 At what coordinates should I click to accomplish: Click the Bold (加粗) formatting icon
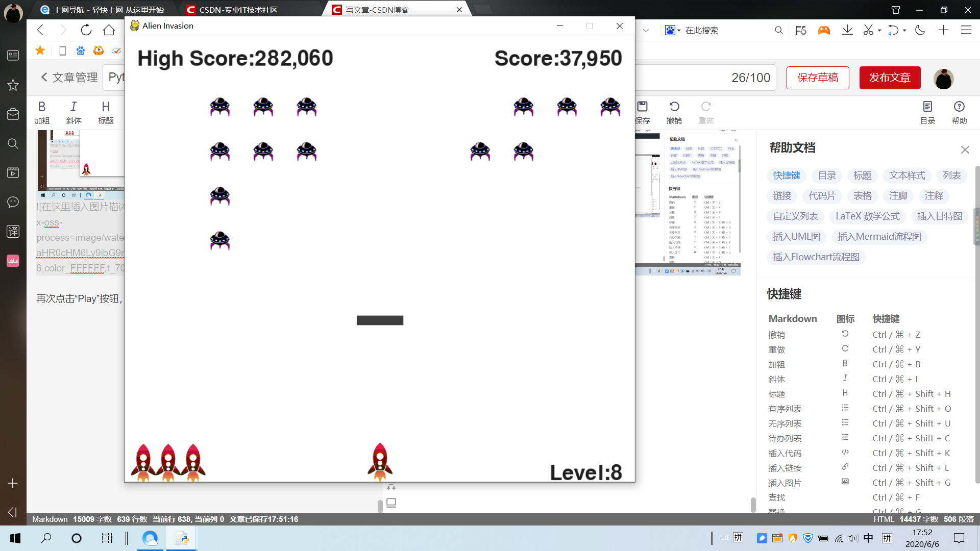coord(42,107)
